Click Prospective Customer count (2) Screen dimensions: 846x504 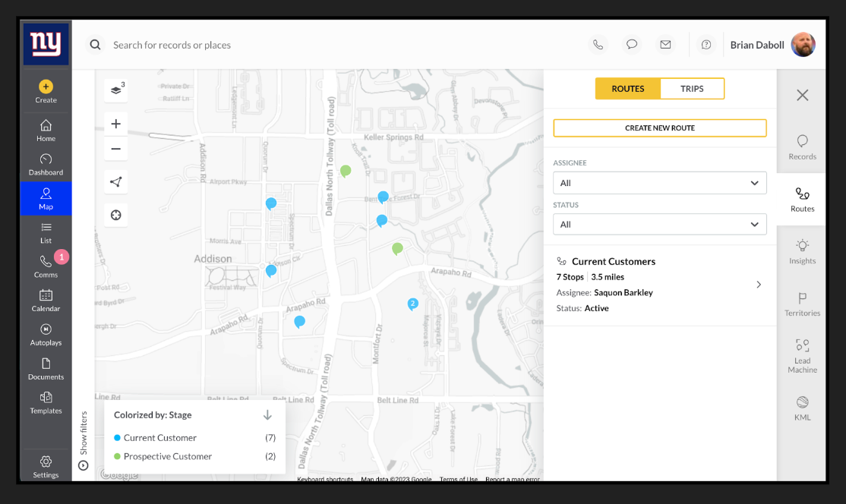(270, 456)
